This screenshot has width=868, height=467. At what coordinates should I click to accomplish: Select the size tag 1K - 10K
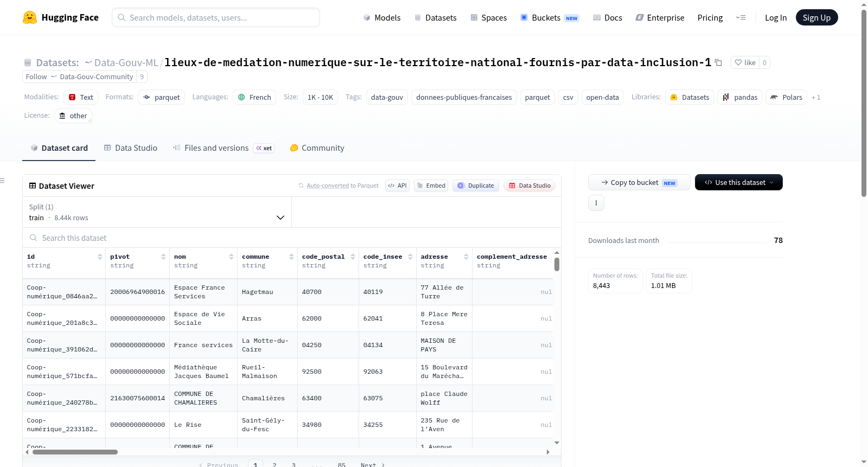coord(320,97)
